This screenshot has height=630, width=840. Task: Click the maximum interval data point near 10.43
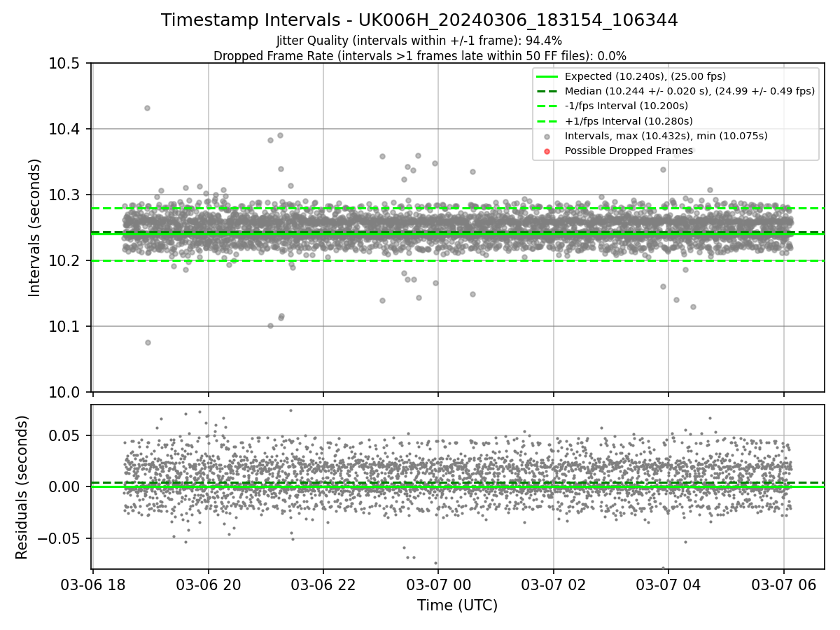tap(147, 108)
